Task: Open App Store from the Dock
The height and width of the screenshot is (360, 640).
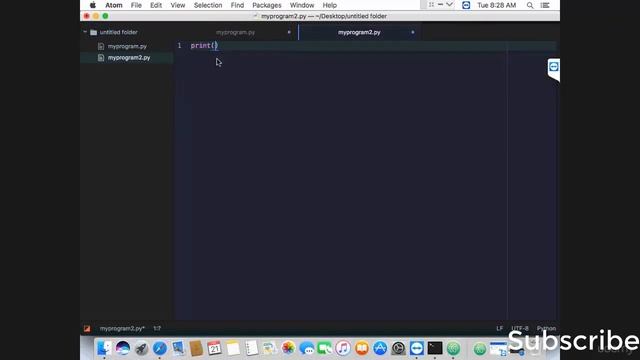Action: pyautogui.click(x=380, y=348)
